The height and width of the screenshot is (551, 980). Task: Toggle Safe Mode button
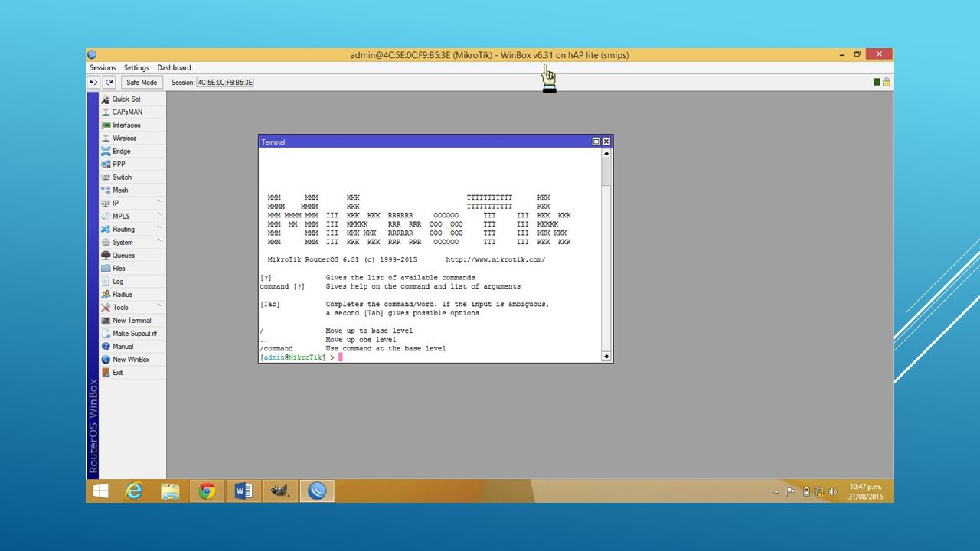coord(142,82)
